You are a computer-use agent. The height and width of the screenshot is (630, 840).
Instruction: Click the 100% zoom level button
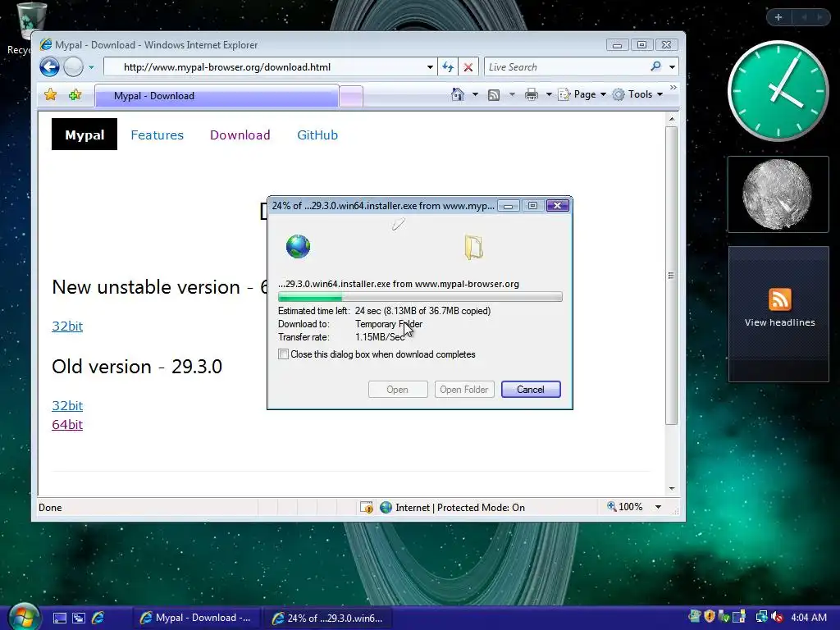pyautogui.click(x=624, y=507)
